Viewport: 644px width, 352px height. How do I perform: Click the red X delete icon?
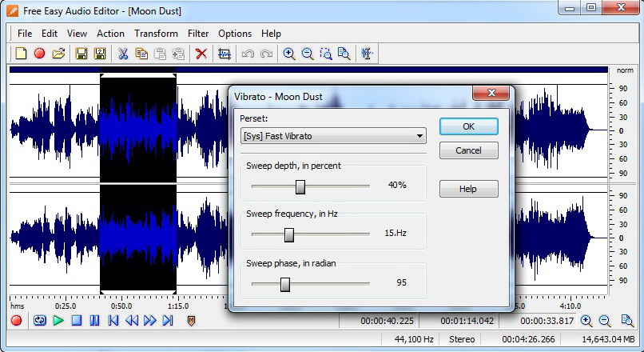pos(201,54)
